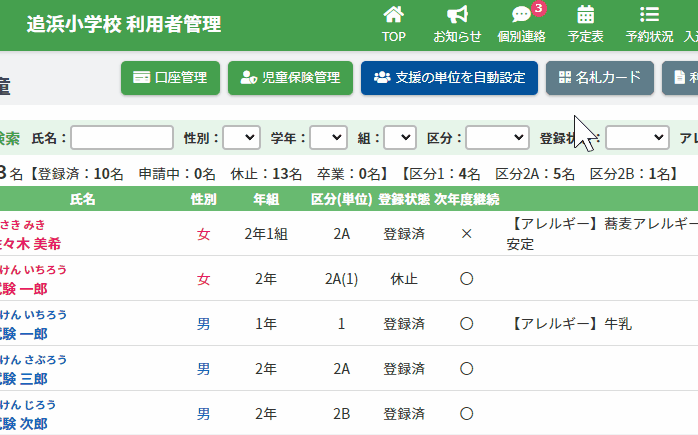This screenshot has width=698, height=435.
Task: Expand the 学年 dropdown
Action: click(328, 137)
